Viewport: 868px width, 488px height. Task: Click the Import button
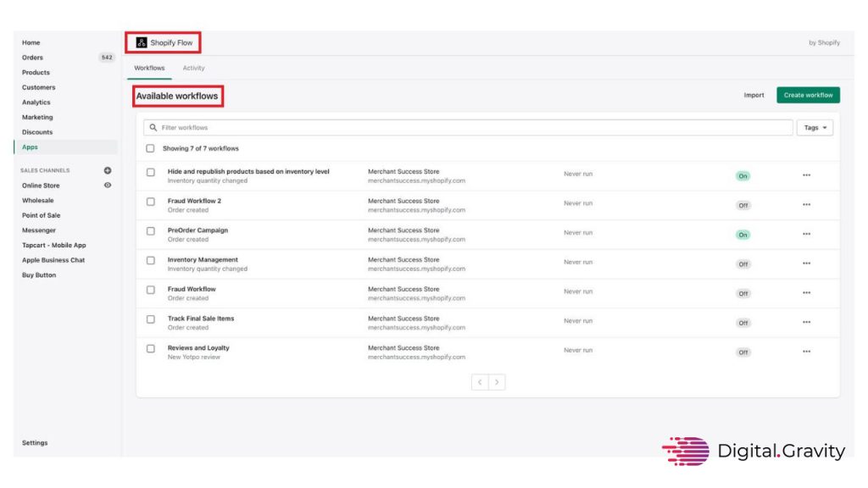[x=754, y=95]
